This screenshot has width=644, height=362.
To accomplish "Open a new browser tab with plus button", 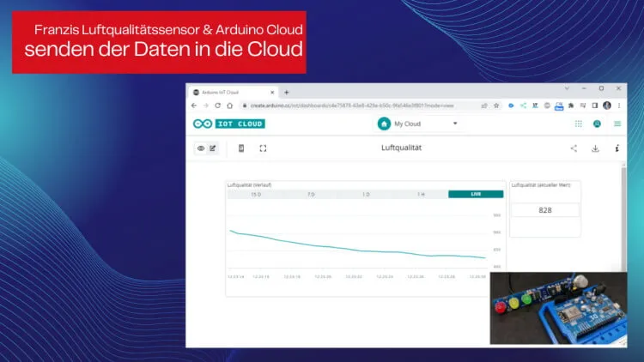I will [x=286, y=93].
